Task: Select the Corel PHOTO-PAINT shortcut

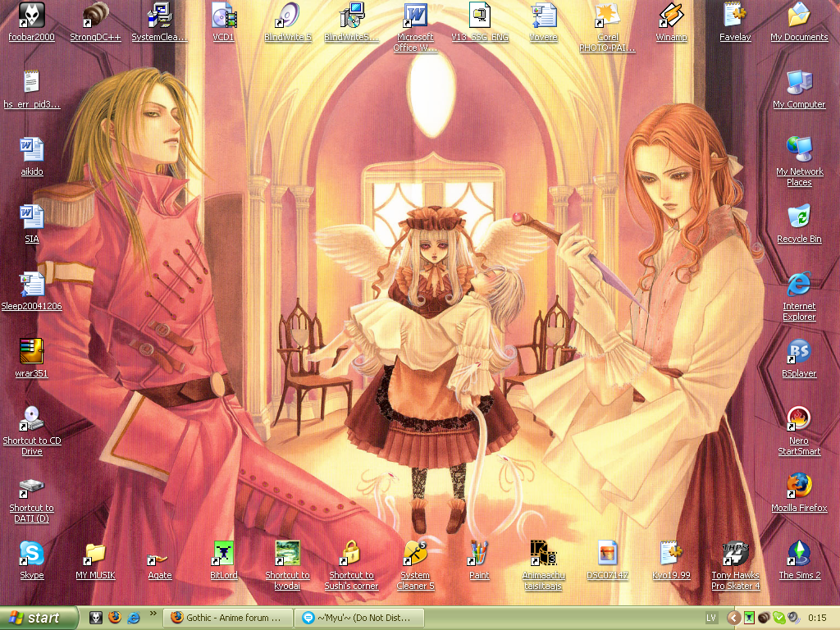Action: [x=608, y=27]
